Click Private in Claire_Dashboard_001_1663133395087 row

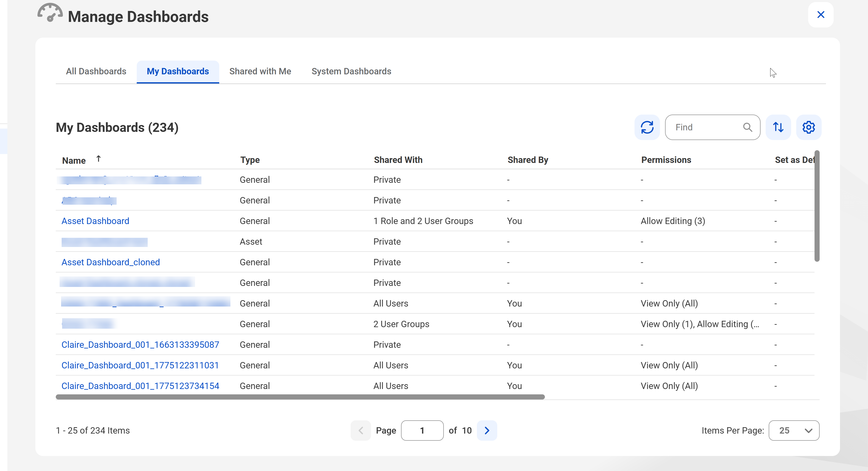(387, 345)
